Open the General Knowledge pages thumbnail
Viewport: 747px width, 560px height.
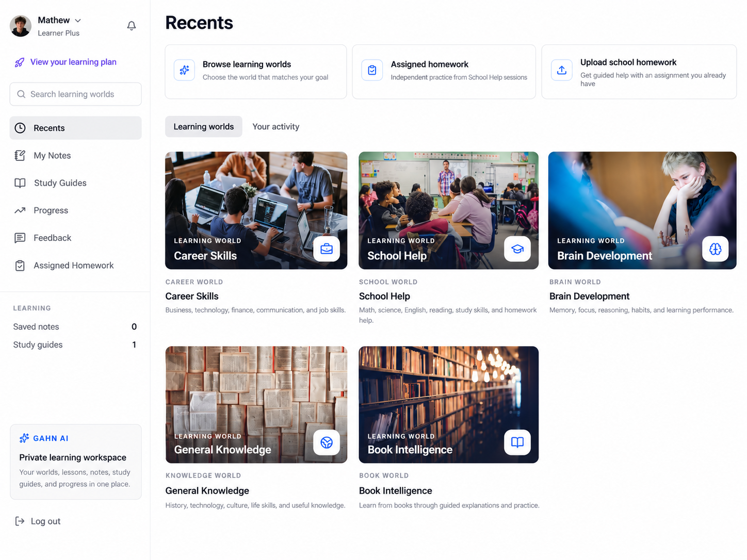tap(256, 405)
